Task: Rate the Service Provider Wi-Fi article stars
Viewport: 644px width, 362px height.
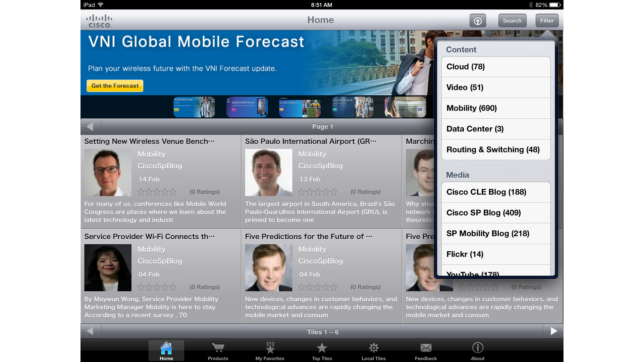Action: tap(157, 287)
